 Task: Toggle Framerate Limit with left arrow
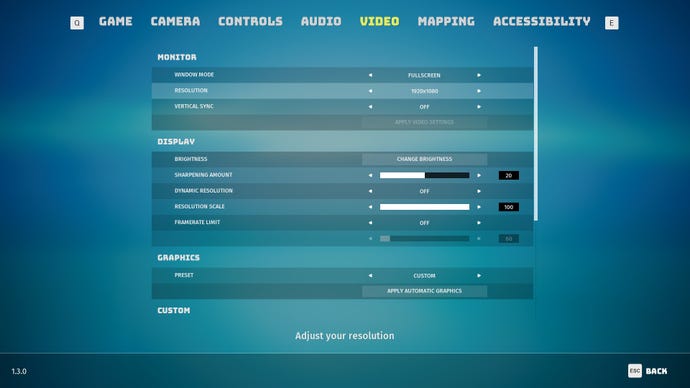tap(370, 223)
